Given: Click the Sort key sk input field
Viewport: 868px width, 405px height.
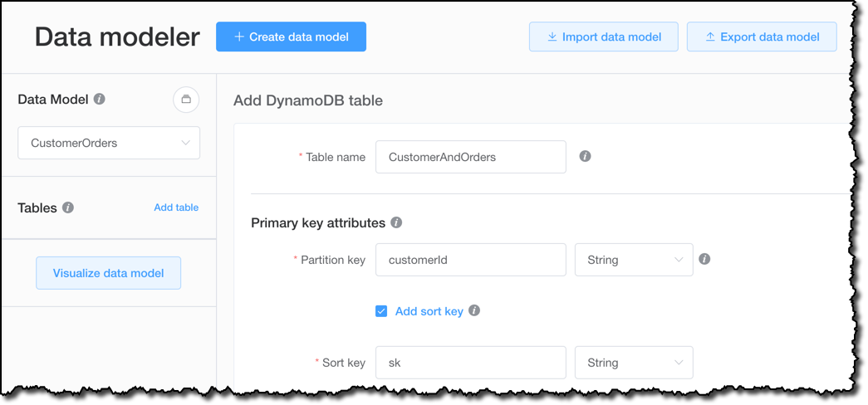Looking at the screenshot, I should [470, 363].
